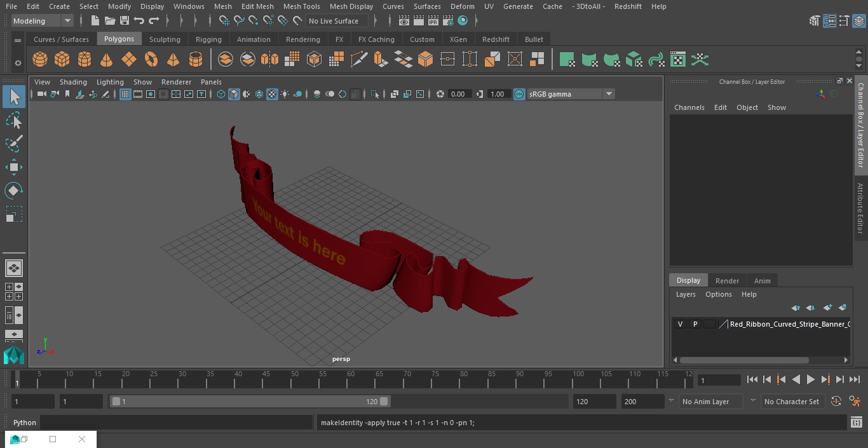Viewport: 868px width, 448px height.
Task: Switch to the Render layer tab
Action: [x=727, y=281]
